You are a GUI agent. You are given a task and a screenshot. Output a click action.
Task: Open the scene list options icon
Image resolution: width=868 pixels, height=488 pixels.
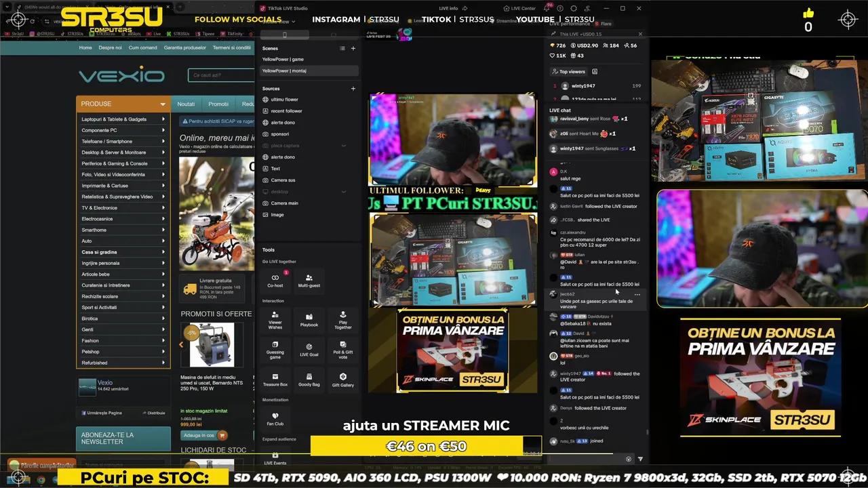[x=342, y=48]
